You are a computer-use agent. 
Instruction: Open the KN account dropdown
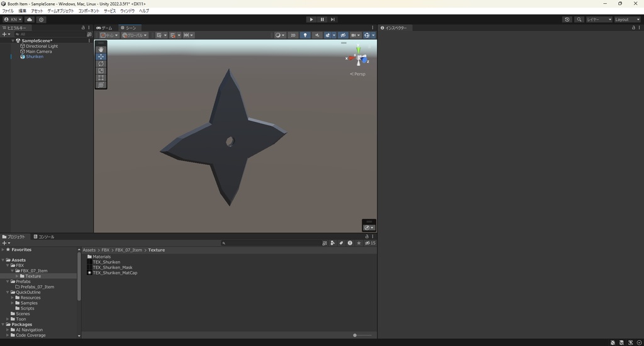[13, 20]
